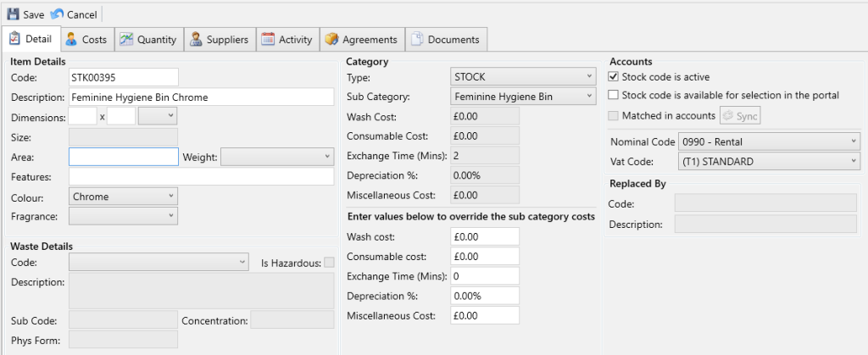Click the Sync button
Screen dimensions: 868x355
[x=740, y=115]
